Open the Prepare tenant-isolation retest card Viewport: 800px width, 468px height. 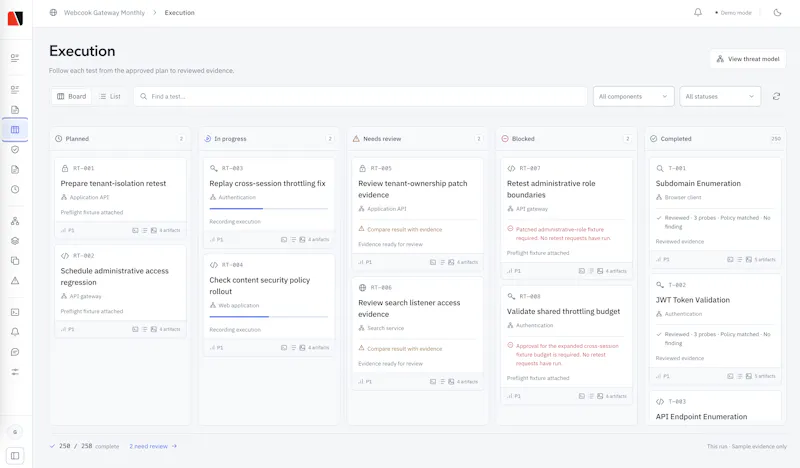tap(120, 198)
